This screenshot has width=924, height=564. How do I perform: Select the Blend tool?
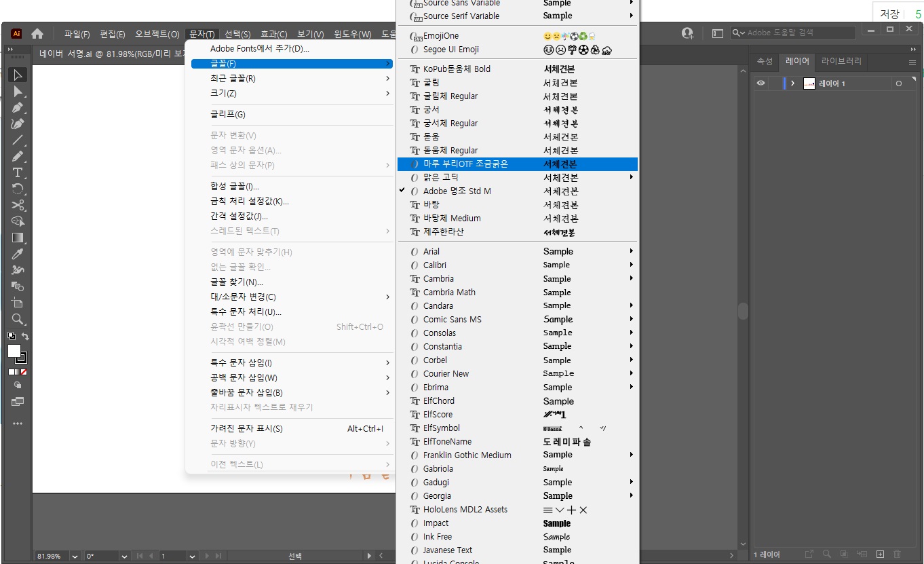point(18,287)
